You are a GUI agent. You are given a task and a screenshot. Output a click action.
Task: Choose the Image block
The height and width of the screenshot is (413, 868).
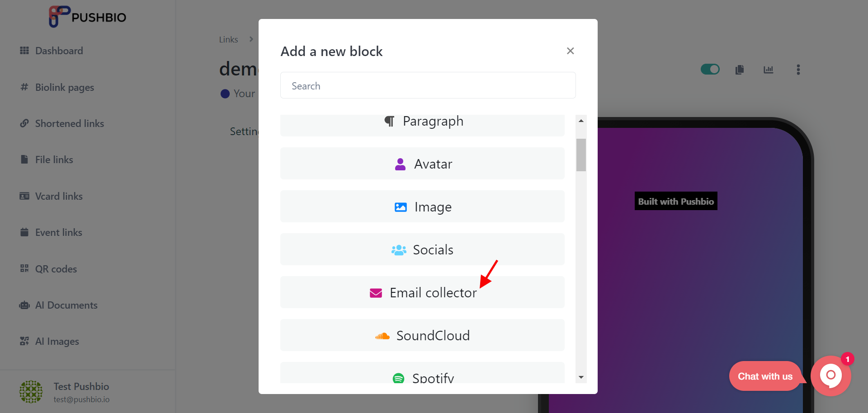[422, 206]
